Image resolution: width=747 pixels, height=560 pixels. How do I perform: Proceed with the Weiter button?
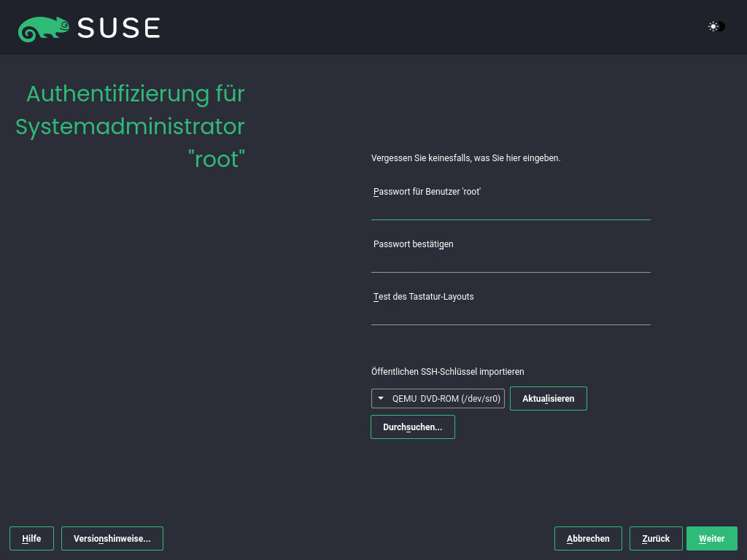click(x=712, y=539)
